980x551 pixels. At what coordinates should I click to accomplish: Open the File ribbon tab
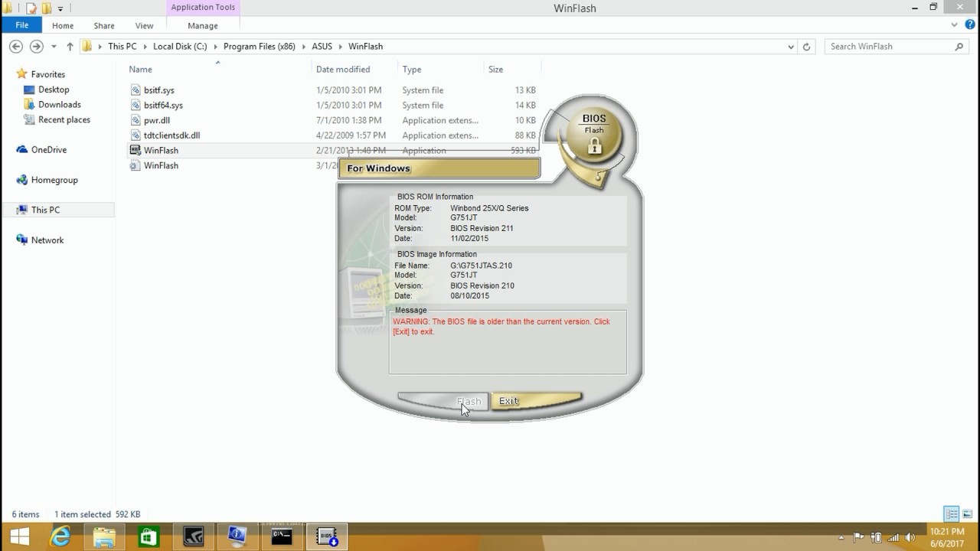pyautogui.click(x=22, y=25)
